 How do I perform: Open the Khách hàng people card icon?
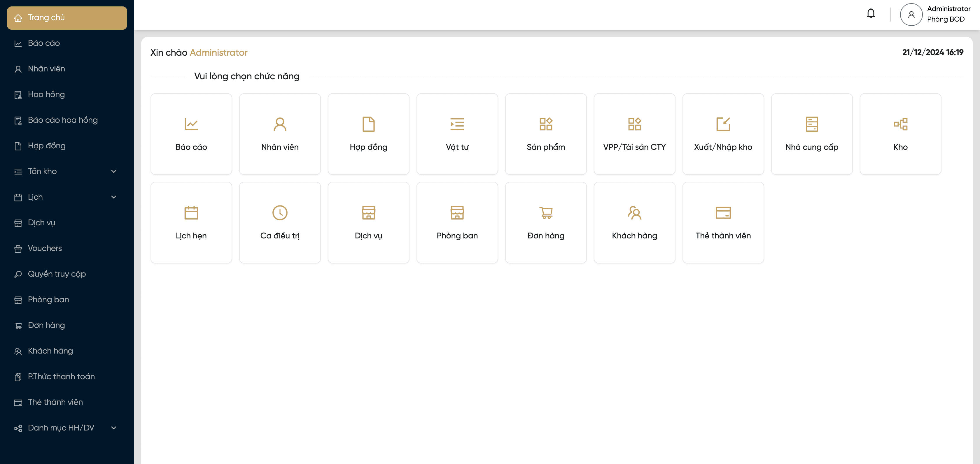634,212
